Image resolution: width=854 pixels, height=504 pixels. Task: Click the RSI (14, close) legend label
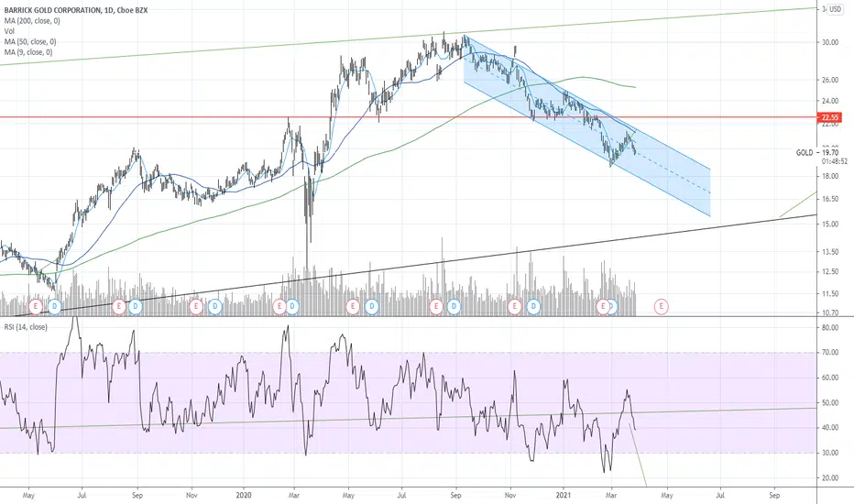point(26,327)
